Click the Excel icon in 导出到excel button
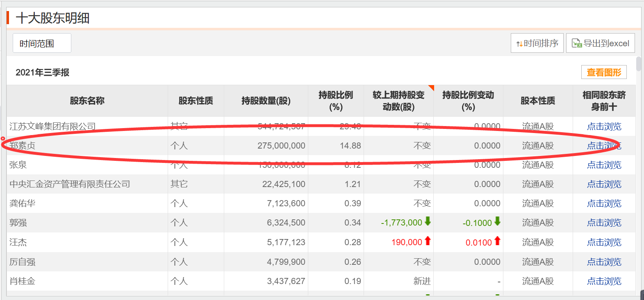644x300 pixels. pyautogui.click(x=576, y=43)
